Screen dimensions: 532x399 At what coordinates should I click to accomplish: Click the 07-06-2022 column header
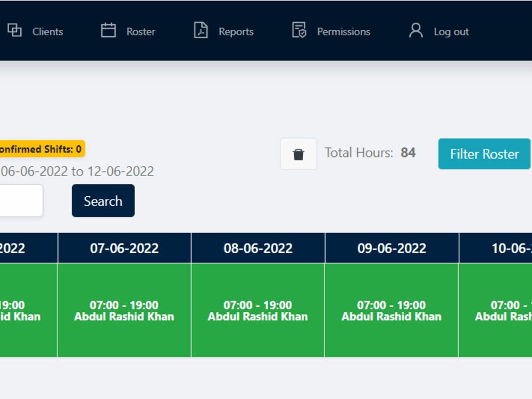124,248
